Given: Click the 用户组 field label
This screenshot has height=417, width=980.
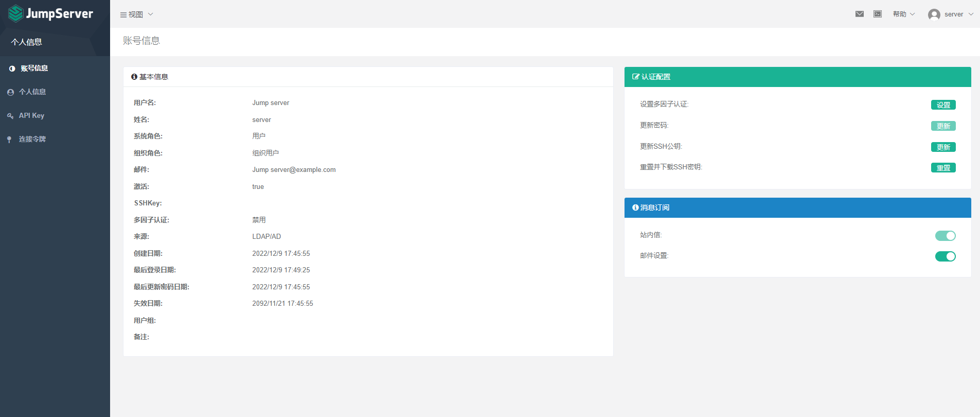Looking at the screenshot, I should (145, 321).
